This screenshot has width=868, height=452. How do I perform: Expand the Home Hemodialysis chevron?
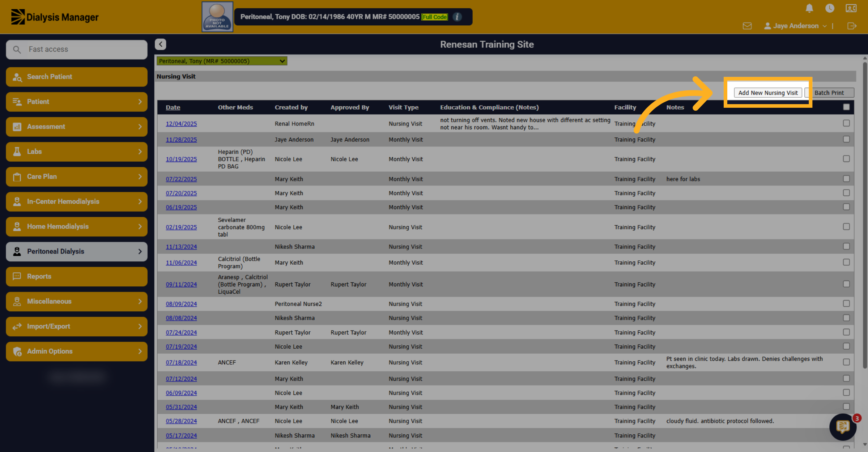pos(140,226)
